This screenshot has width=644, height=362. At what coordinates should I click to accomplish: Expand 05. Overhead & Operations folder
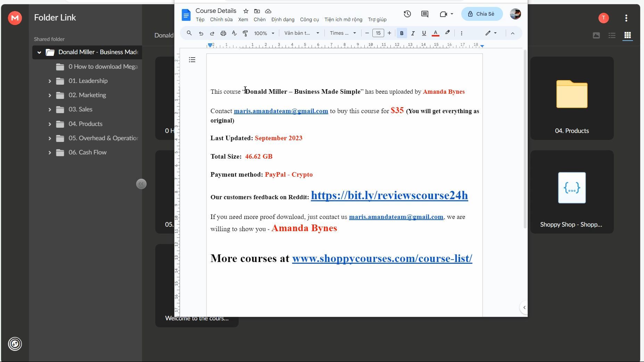tap(50, 138)
